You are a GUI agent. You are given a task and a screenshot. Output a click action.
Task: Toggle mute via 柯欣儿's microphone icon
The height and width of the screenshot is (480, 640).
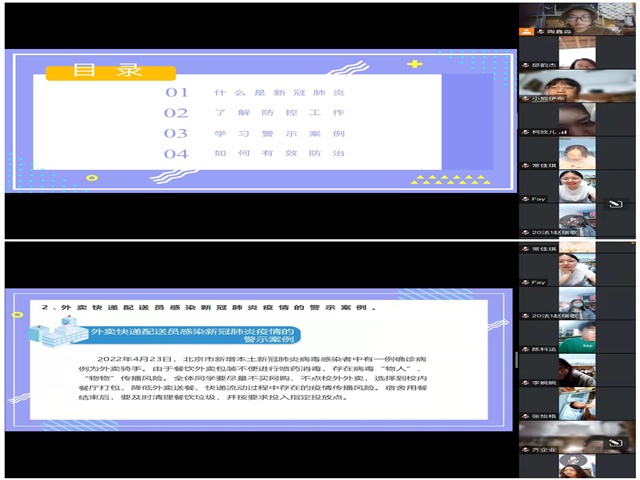click(524, 132)
